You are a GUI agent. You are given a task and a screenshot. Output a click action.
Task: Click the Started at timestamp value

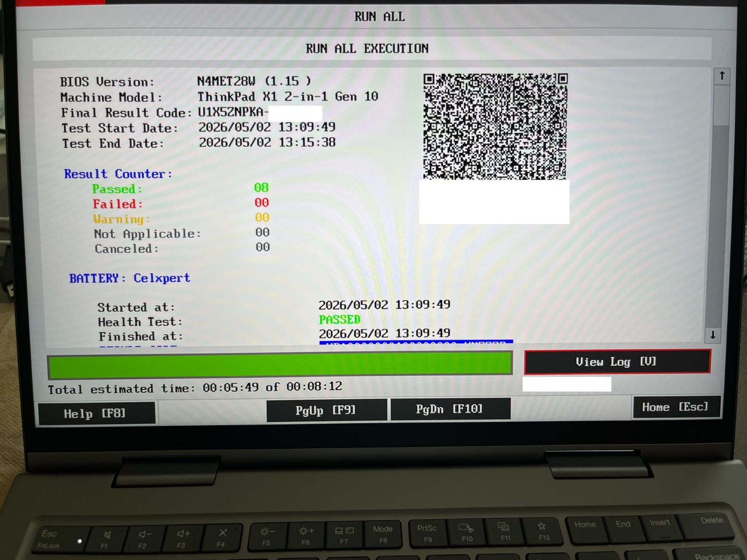click(x=384, y=305)
